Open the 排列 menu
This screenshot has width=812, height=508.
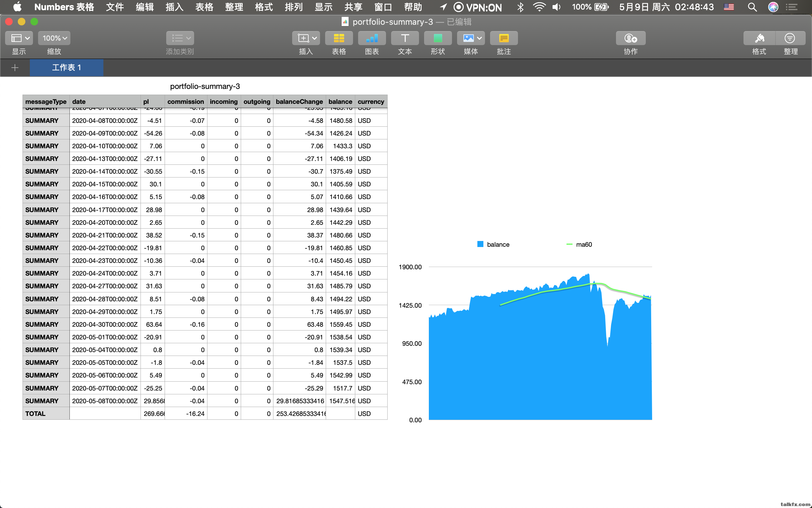coord(294,7)
